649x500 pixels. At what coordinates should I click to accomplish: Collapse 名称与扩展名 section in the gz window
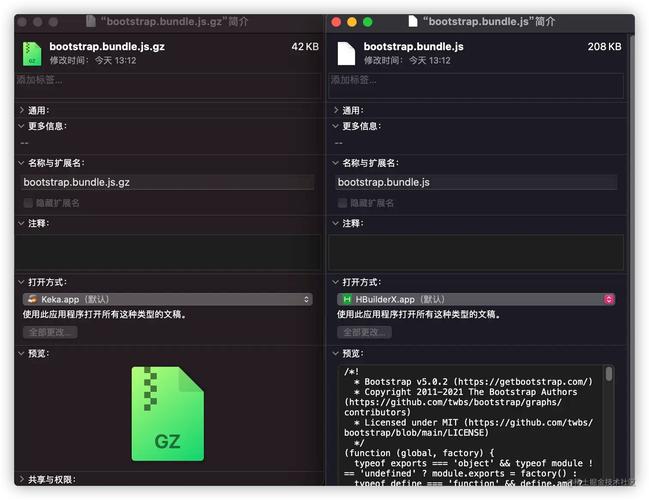(x=22, y=163)
